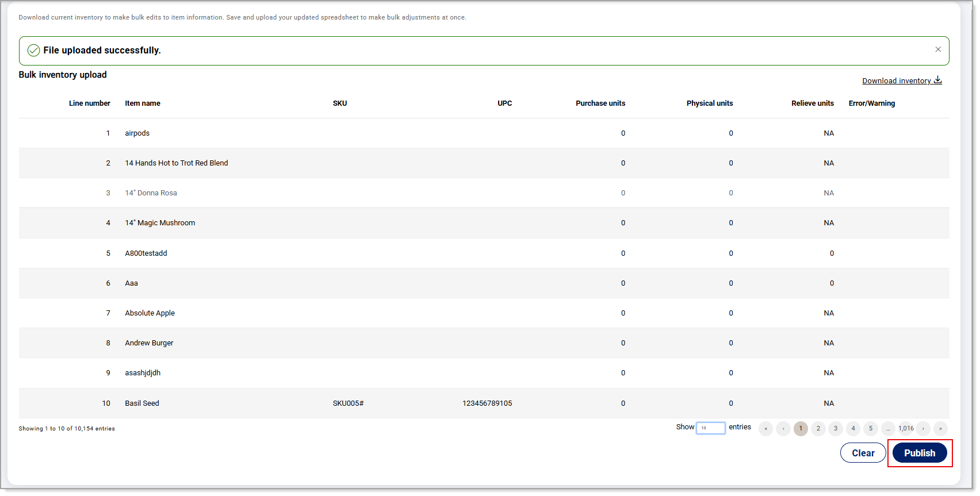Click the UPC column header
The height and width of the screenshot is (496, 980).
[504, 103]
